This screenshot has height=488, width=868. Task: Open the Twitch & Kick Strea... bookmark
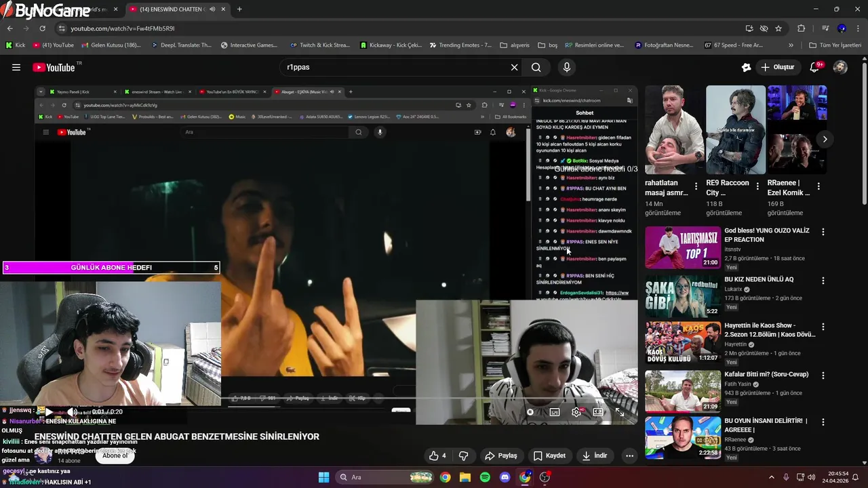point(319,45)
